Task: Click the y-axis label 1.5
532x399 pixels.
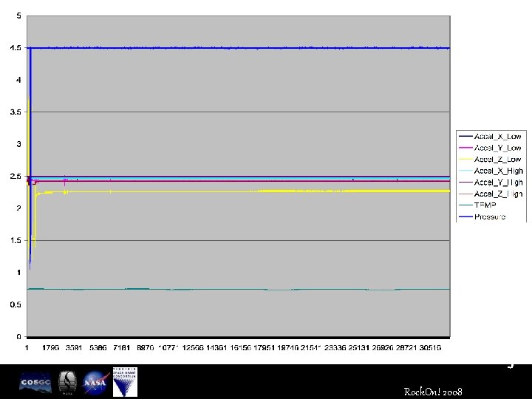Action: click(16, 241)
